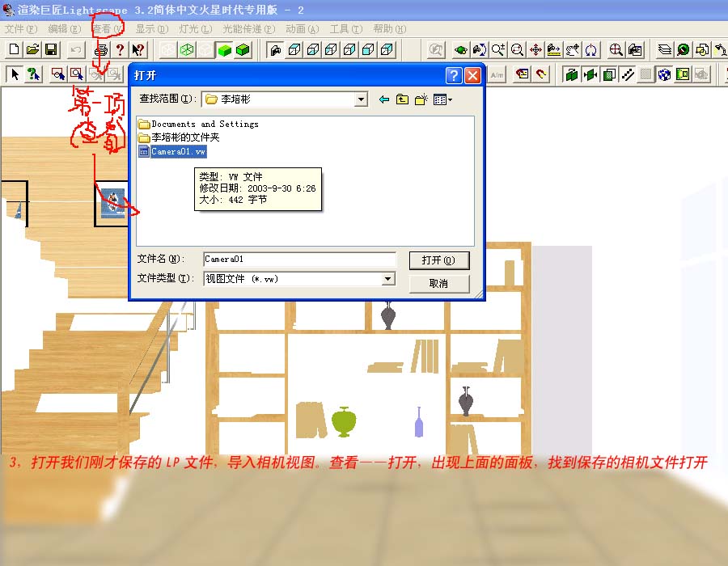Select dark green outlined solid mode
Viewport: 728px width, 566px height.
point(243,49)
